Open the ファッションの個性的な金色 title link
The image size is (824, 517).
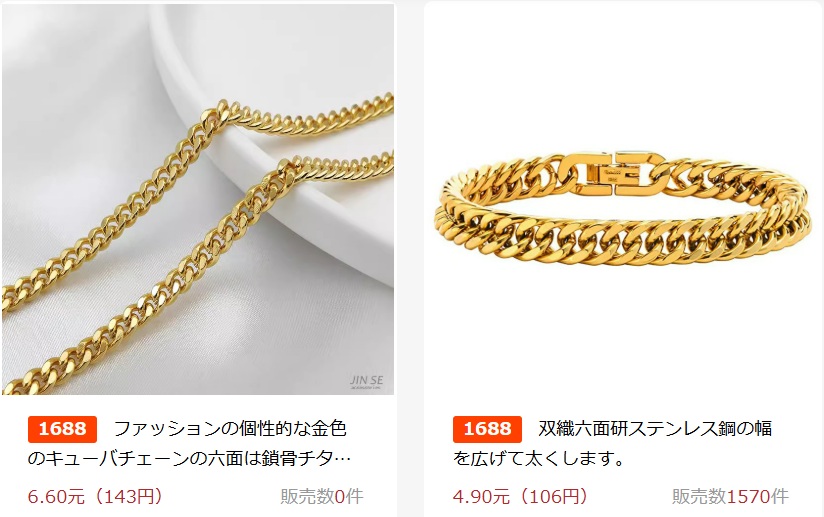coord(230,429)
